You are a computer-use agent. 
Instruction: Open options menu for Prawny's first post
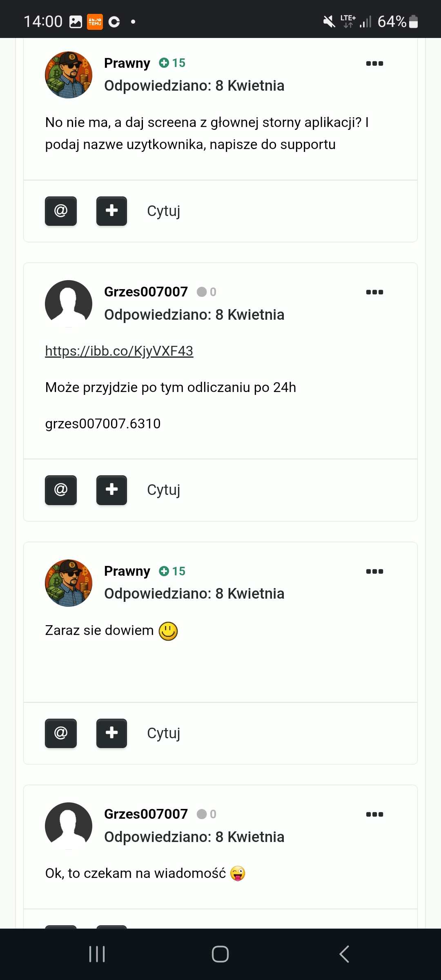(374, 63)
